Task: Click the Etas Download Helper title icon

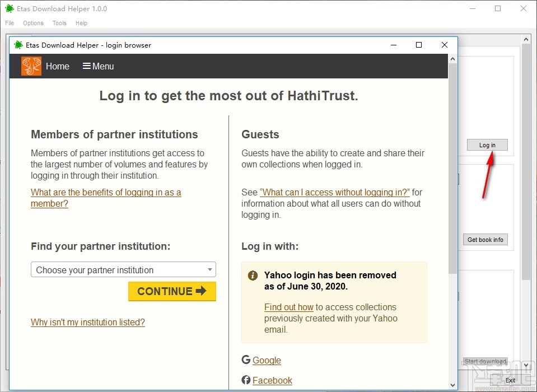Action: pos(10,8)
